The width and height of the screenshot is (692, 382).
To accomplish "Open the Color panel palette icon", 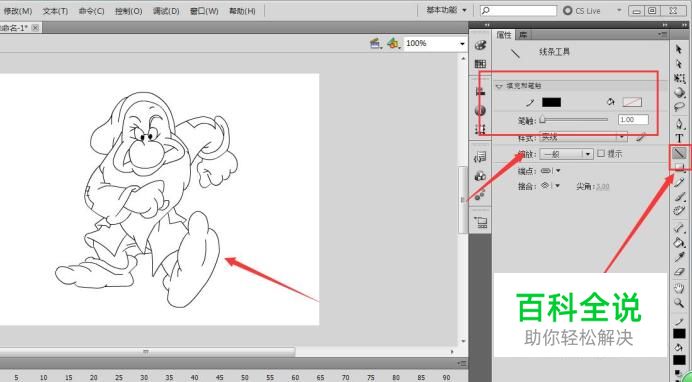I will tap(480, 45).
